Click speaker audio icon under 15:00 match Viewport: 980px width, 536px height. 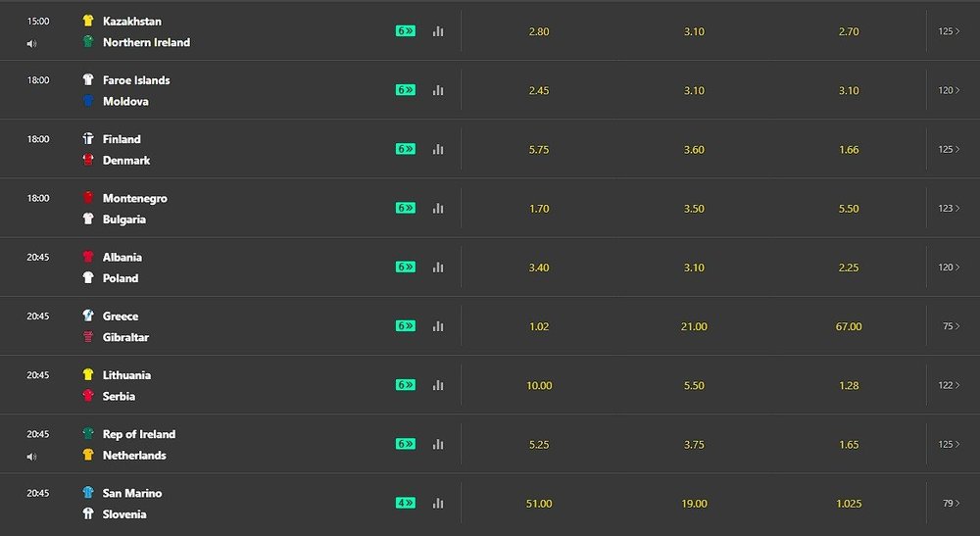(x=32, y=44)
